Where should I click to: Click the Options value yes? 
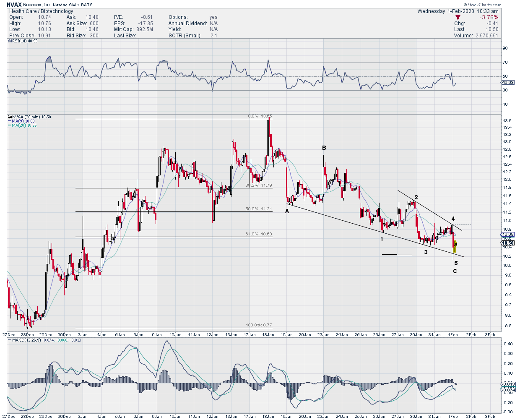click(213, 17)
